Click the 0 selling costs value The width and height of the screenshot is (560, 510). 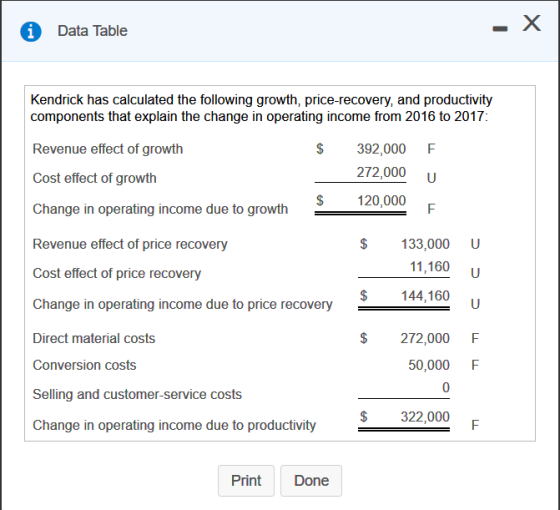(446, 388)
